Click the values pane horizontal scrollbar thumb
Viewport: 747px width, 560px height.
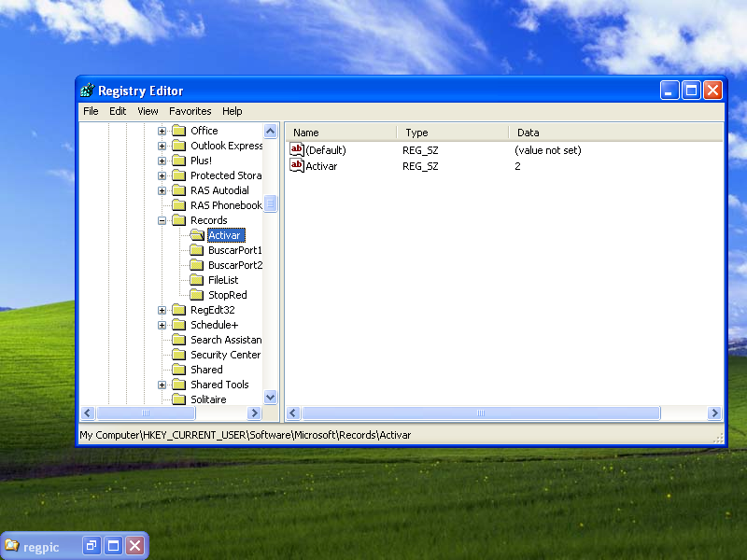tap(481, 413)
